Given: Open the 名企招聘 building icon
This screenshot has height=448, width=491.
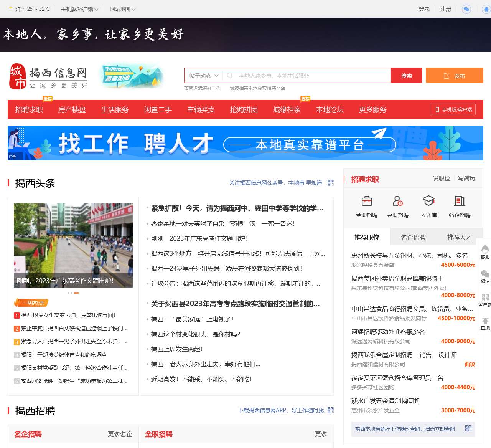Looking at the screenshot, I should (460, 201).
